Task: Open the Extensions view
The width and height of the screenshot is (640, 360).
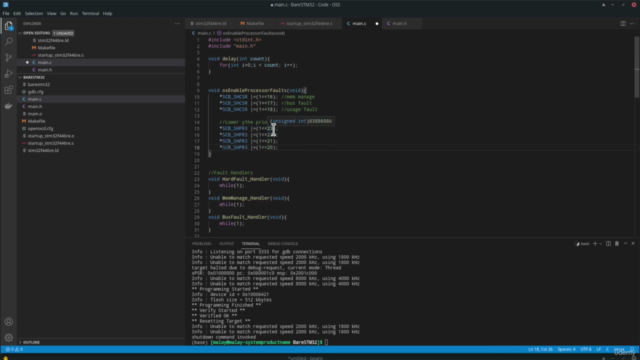Action: (x=9, y=90)
